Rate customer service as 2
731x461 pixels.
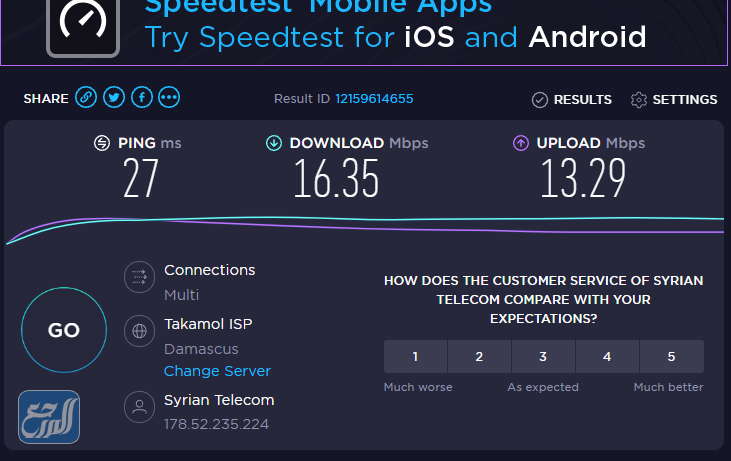479,357
